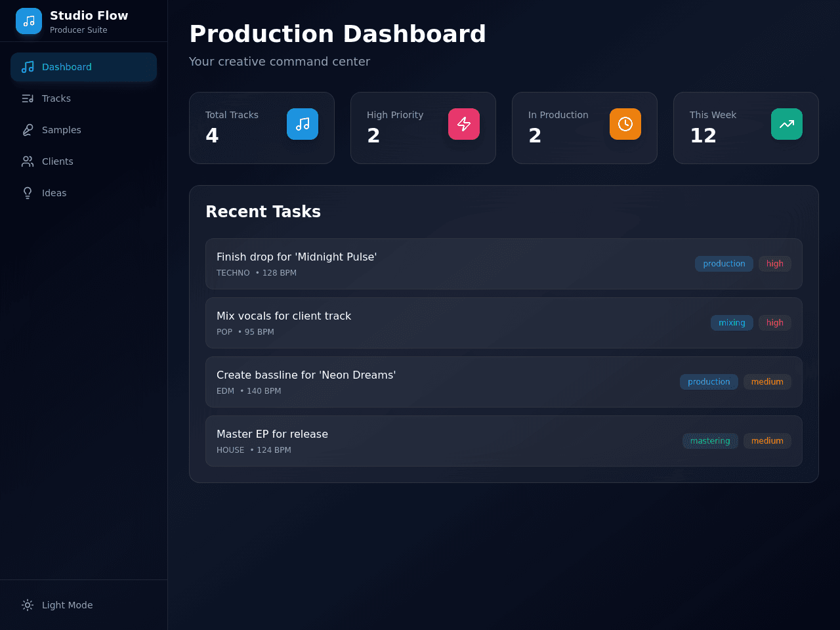Click the value 4 on Total Tracks card
The height and width of the screenshot is (630, 840).
point(212,136)
